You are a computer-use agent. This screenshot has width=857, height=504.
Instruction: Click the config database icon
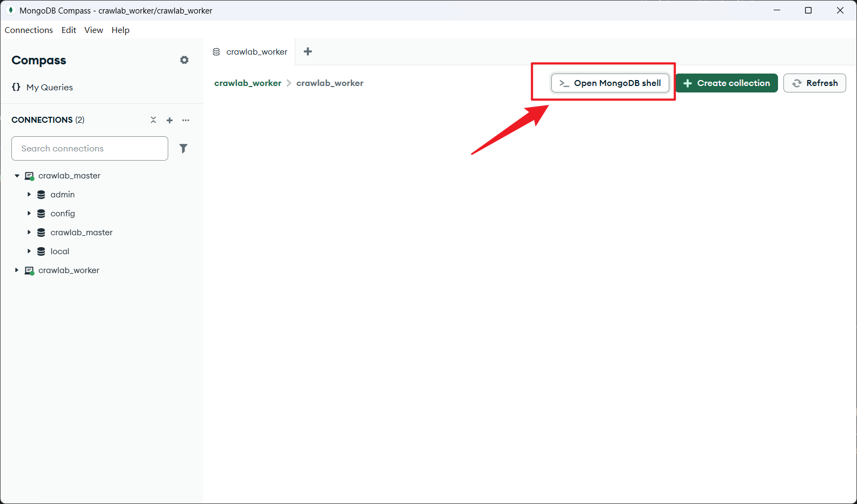pyautogui.click(x=41, y=214)
